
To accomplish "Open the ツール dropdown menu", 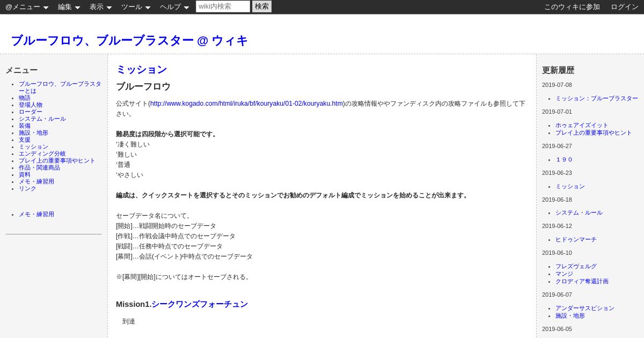I will coord(136,7).
